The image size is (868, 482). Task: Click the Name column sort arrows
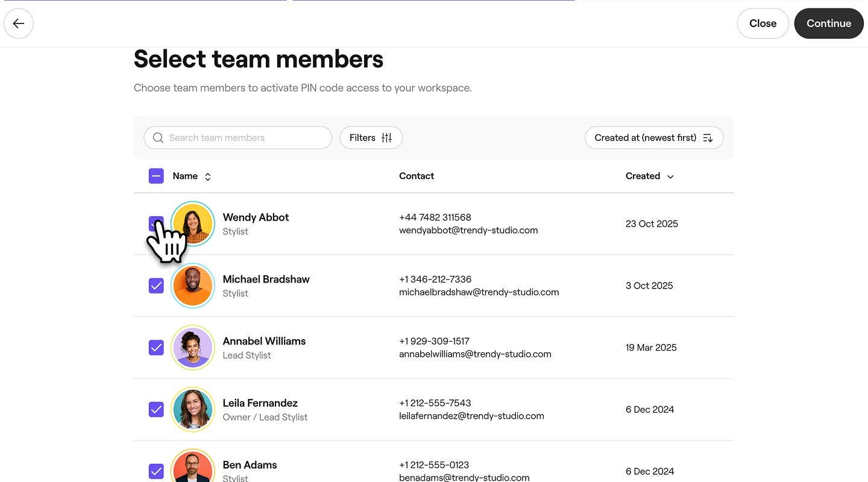click(x=208, y=177)
